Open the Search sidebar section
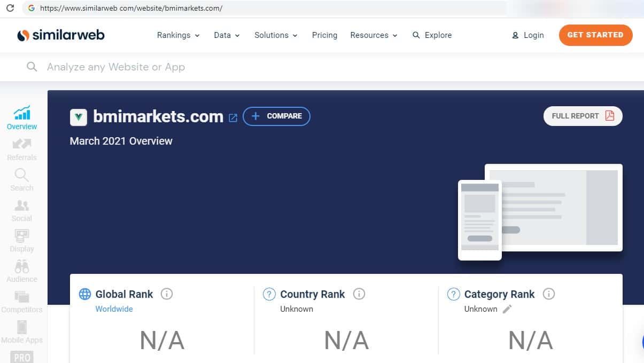This screenshot has width=644, height=363. pyautogui.click(x=22, y=180)
